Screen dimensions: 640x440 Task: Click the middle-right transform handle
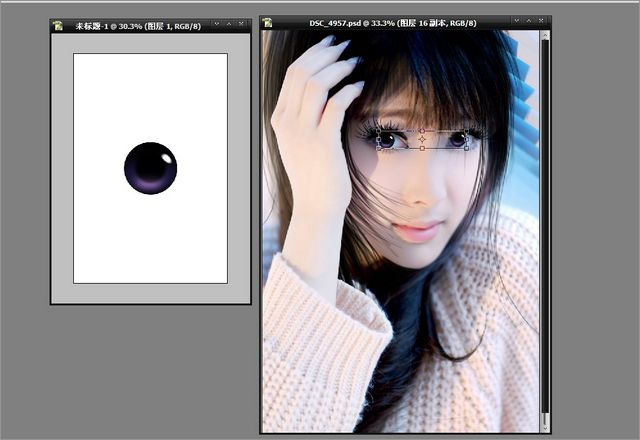[467, 140]
